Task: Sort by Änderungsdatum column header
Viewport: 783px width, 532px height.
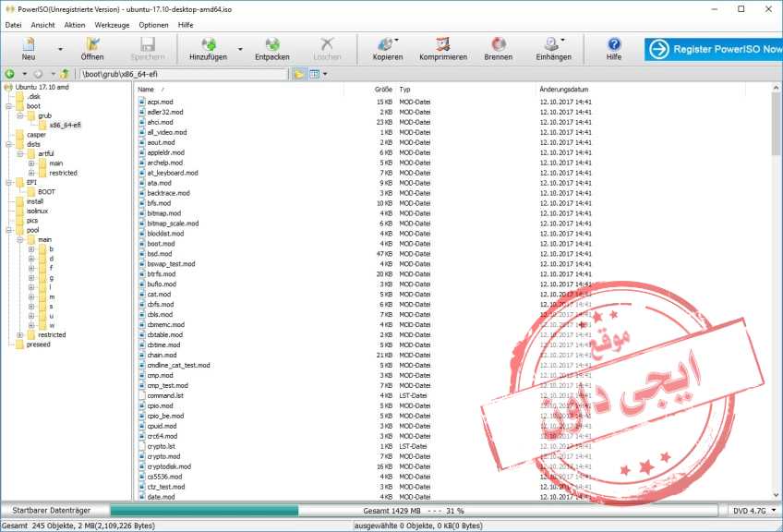Action: tap(641, 90)
